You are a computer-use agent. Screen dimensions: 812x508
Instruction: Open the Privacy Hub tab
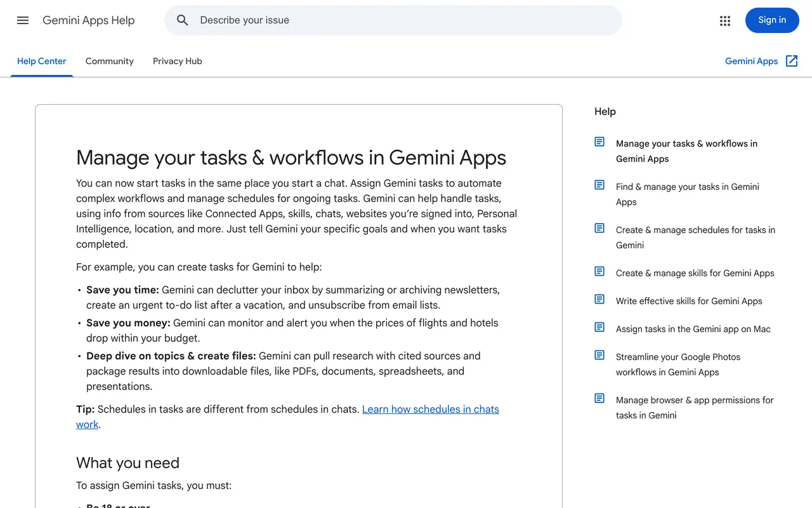tap(178, 61)
